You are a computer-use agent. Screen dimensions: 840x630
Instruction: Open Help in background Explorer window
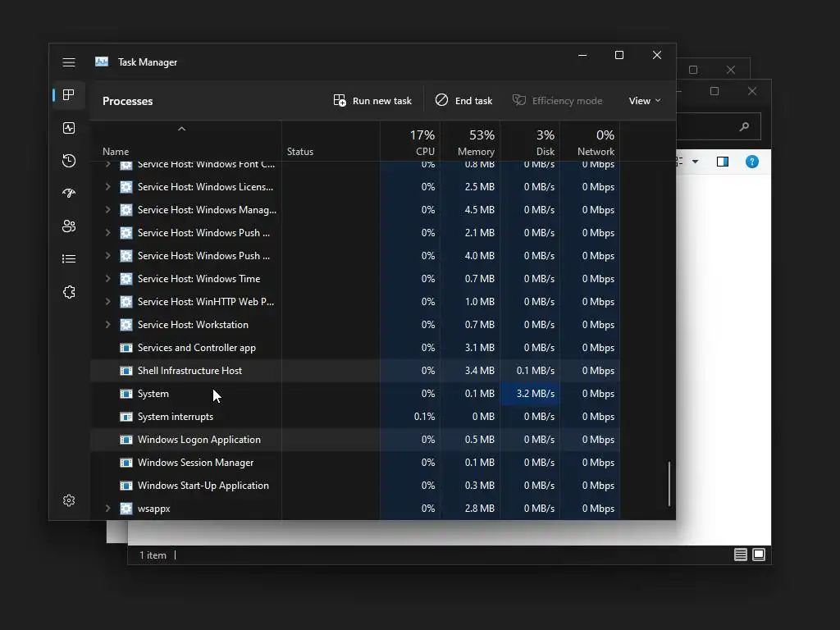point(751,162)
